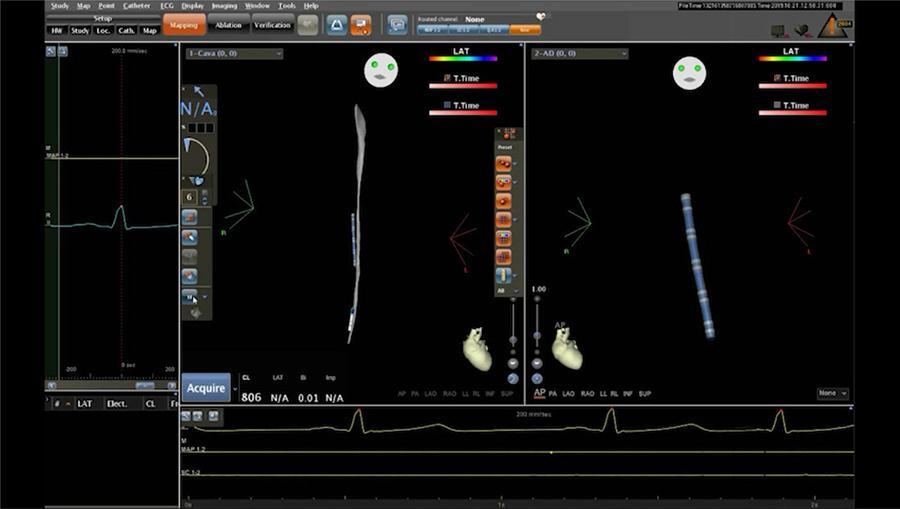900x509 pixels.
Task: Open the All filter dropdown in preset panel
Action: coord(507,291)
